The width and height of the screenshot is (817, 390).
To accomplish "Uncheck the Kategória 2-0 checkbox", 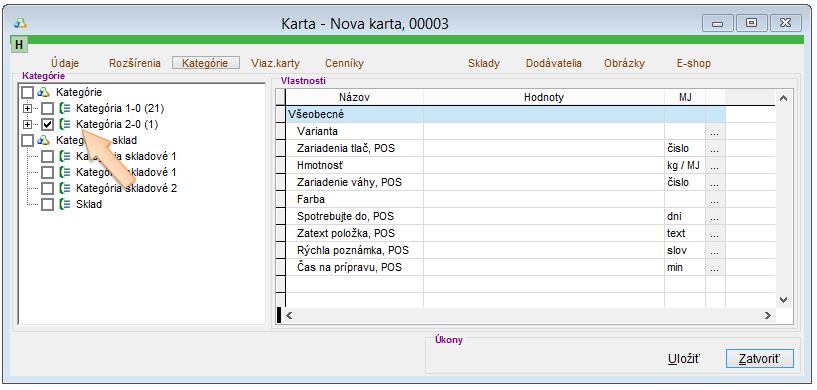I will point(47,125).
